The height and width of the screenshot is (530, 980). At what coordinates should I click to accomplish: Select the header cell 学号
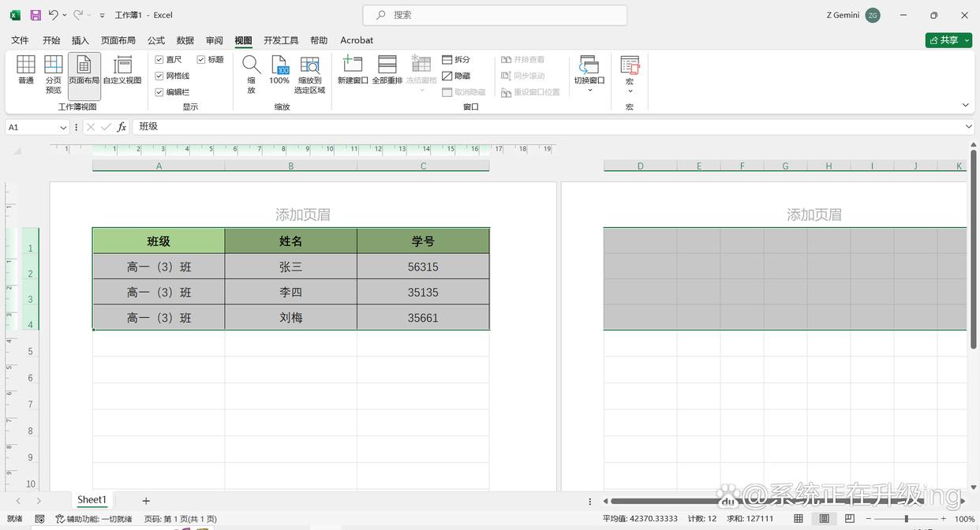(423, 241)
